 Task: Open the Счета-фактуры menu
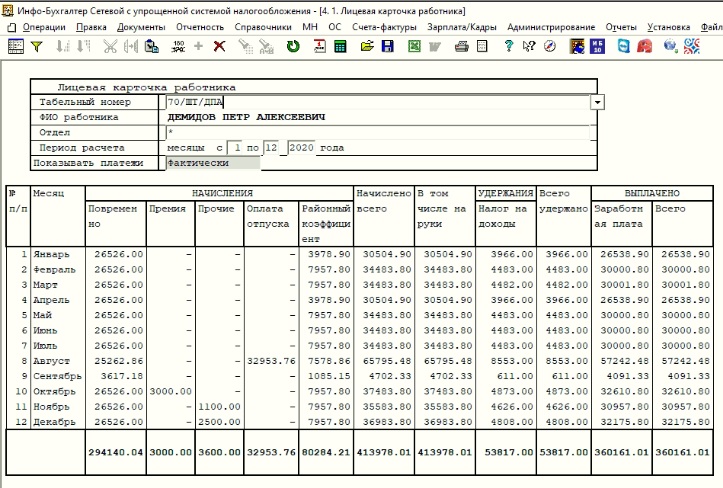click(384, 27)
